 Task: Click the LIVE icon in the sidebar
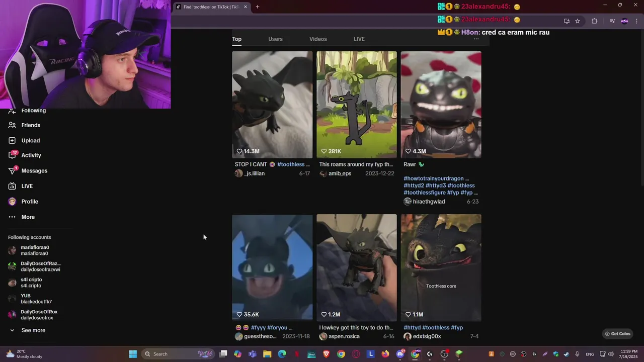click(12, 186)
